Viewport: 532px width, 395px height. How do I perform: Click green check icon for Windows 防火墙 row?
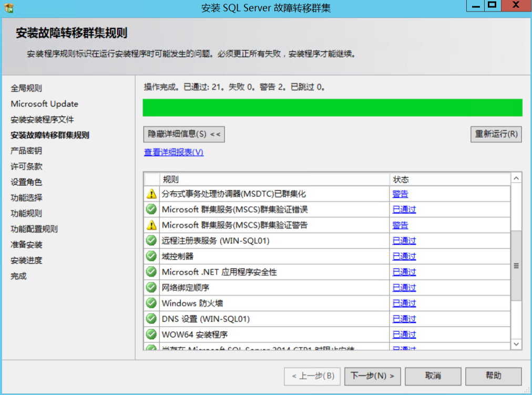click(151, 303)
